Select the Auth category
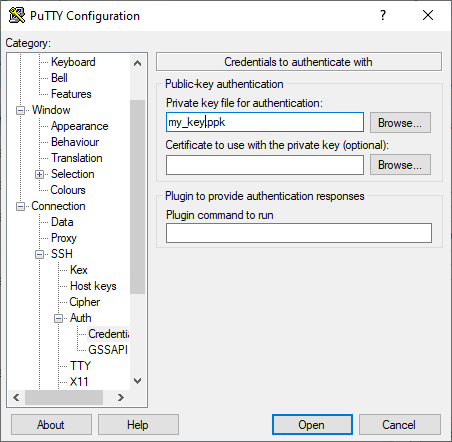This screenshot has height=442, width=452. tap(81, 318)
